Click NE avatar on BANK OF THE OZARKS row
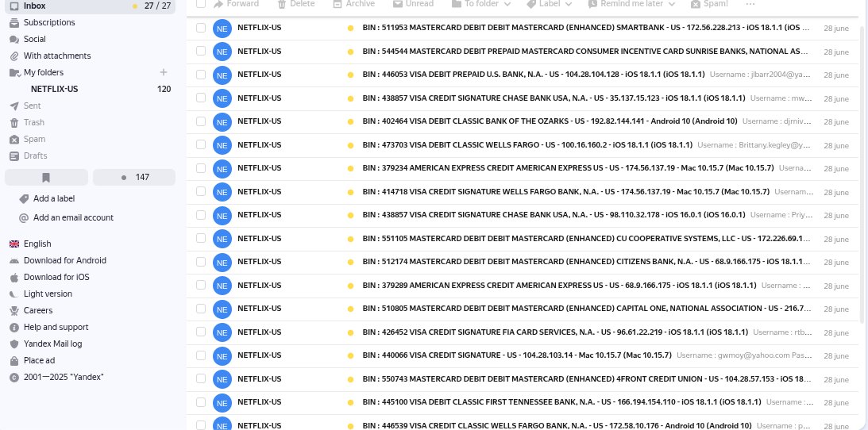Screen dimensions: 868x430 (222, 121)
